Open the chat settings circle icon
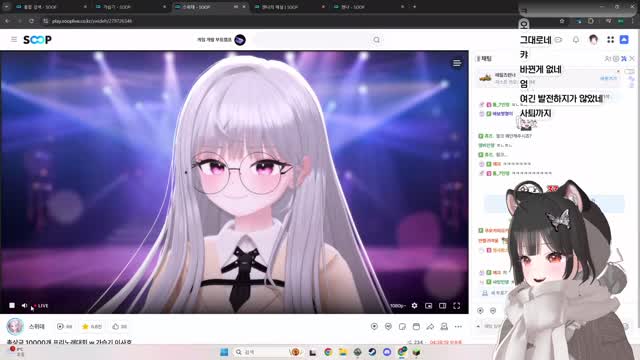The width and height of the screenshot is (640, 360). tap(616, 59)
